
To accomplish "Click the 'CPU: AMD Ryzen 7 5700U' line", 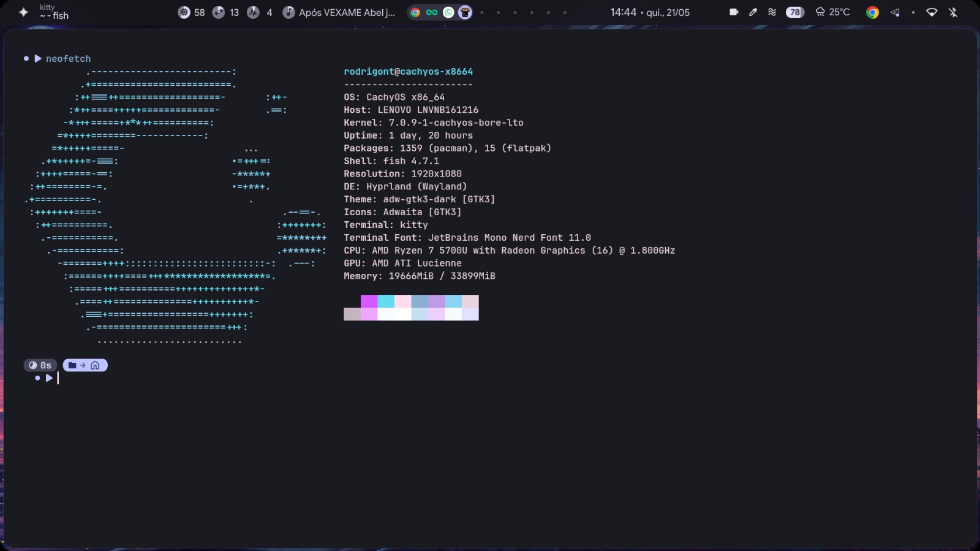I will coord(510,251).
